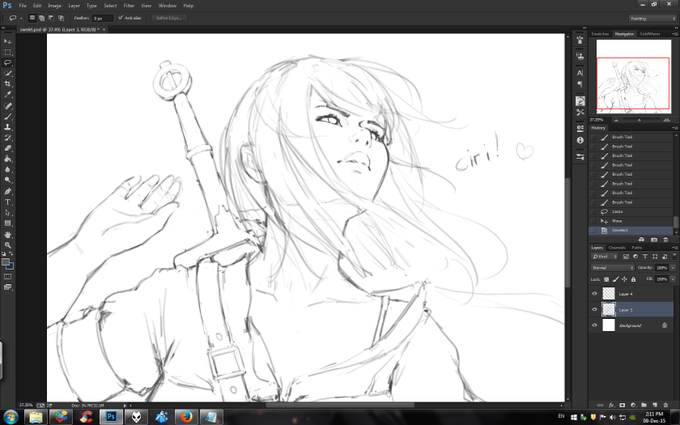Click Intersect with Selection mode icon
The image size is (680, 425).
pyautogui.click(x=61, y=18)
